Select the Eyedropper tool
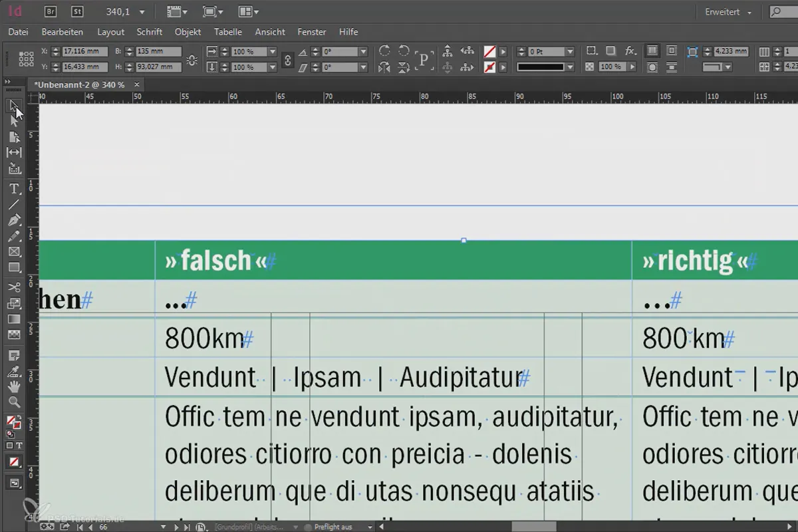798x532 pixels. coord(14,371)
